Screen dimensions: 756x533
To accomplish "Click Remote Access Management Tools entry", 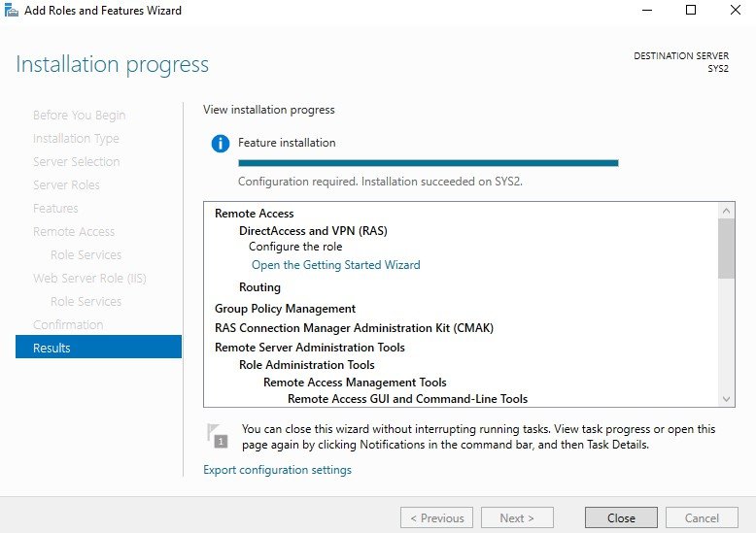I will tap(355, 383).
